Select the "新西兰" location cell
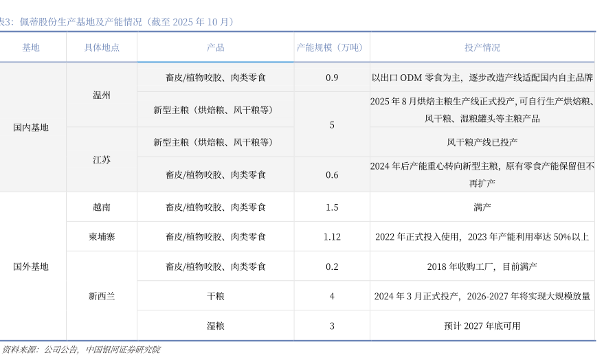Viewport: 604px width, 364px height. click(102, 296)
